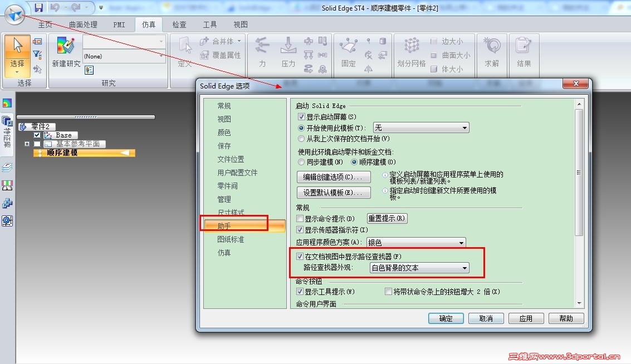This screenshot has width=631, height=364.
Task: Toggle 显示启动屏幕 checkbox
Action: (301, 117)
